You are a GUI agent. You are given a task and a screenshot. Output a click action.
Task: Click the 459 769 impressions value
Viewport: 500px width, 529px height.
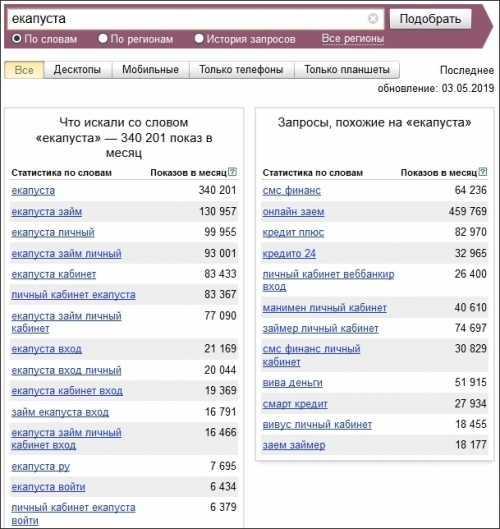tap(468, 212)
